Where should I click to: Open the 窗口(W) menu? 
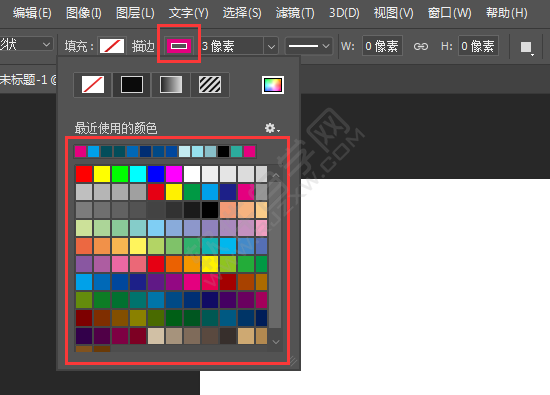[x=449, y=13]
